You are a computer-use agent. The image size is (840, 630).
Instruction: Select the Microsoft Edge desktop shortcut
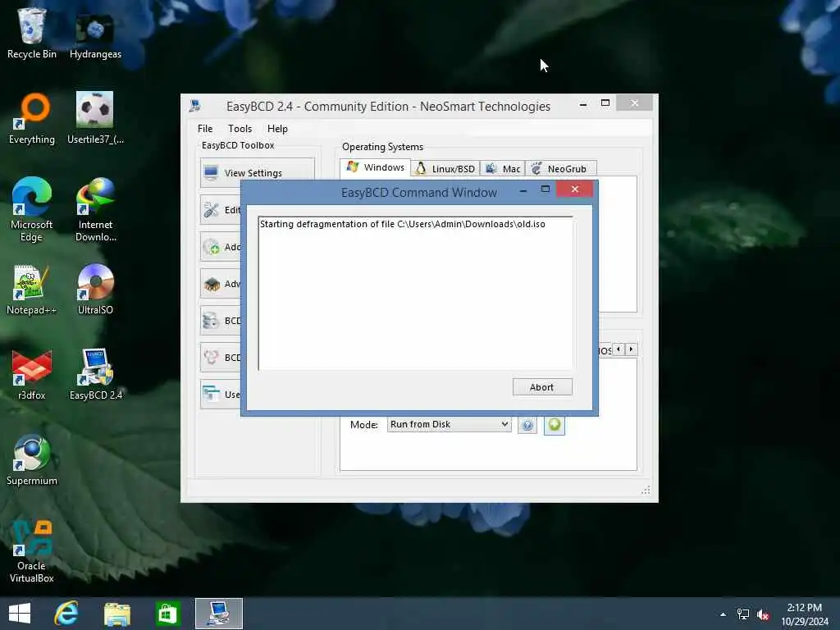(x=32, y=209)
